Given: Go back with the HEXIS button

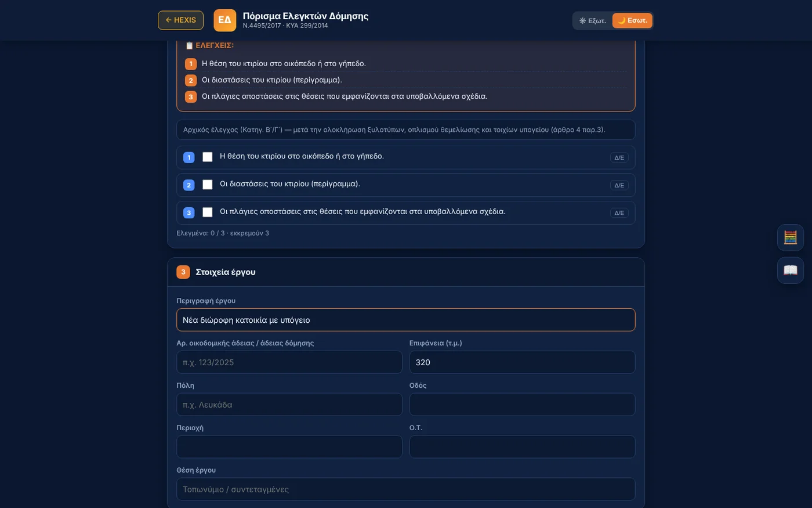Looking at the screenshot, I should tap(180, 20).
